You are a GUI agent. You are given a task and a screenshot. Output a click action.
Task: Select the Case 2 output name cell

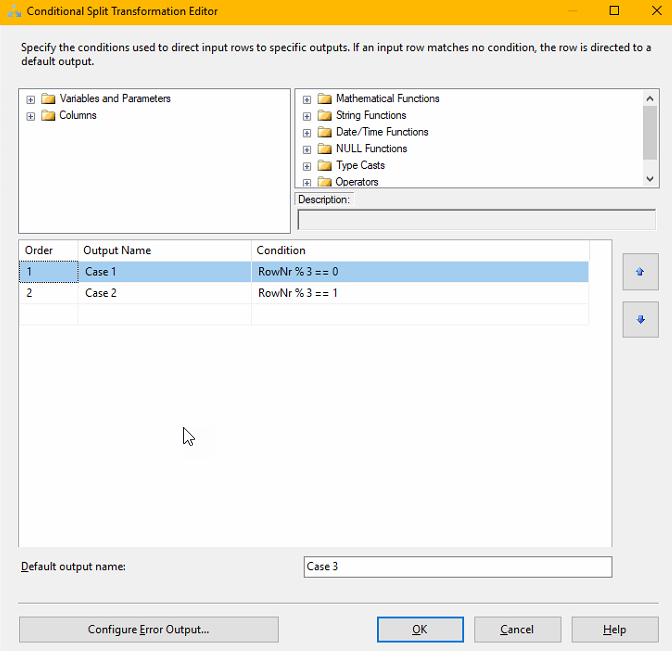[x=164, y=293]
